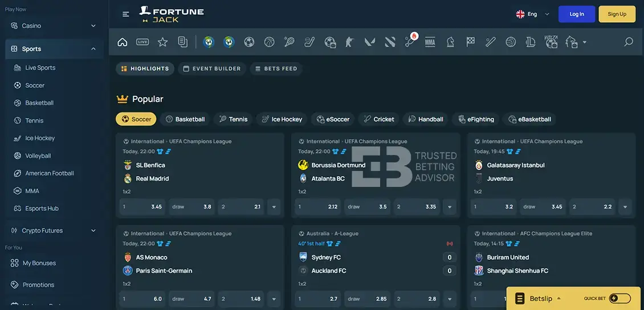
Task: Expand more markets for Borussia Dortmund match
Action: [450, 207]
